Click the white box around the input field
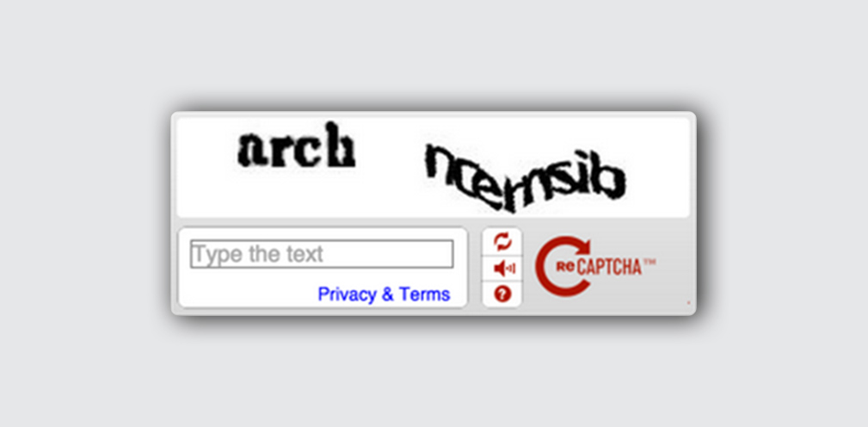Screen dimensions: 868x427 click(x=323, y=268)
